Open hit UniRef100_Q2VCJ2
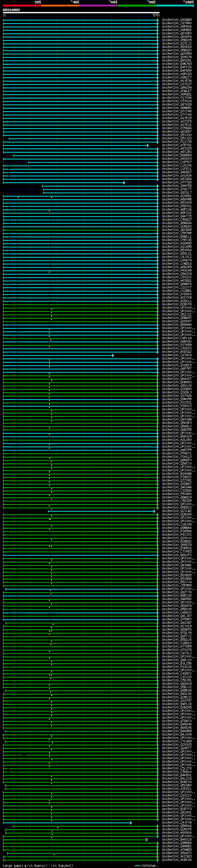 pos(177,43)
